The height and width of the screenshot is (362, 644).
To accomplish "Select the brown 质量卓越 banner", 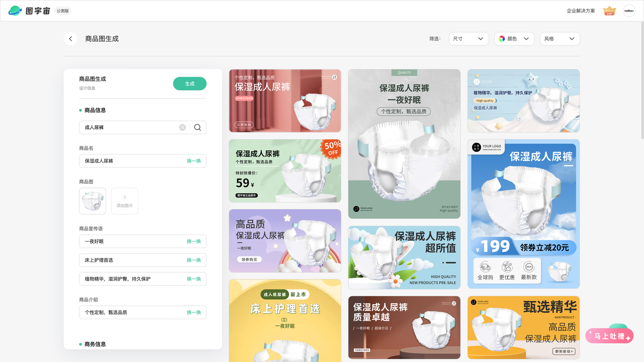I will pos(404,327).
